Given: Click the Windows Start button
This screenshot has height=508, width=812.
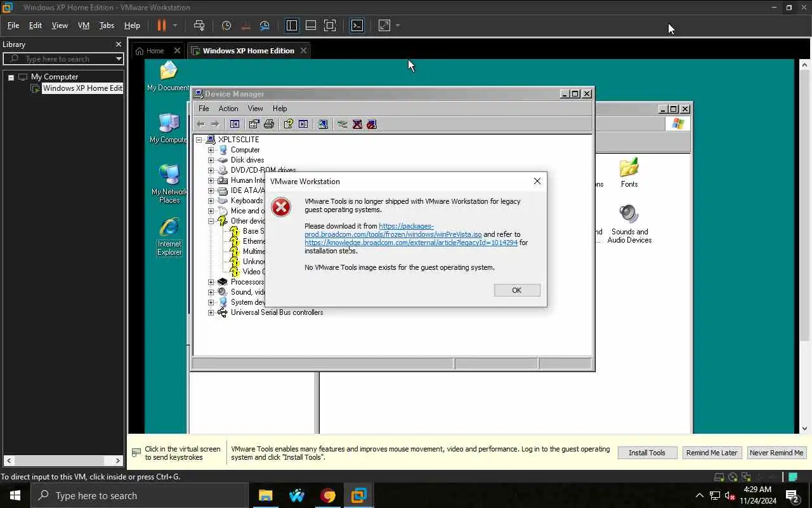Looking at the screenshot, I should pyautogui.click(x=15, y=495).
